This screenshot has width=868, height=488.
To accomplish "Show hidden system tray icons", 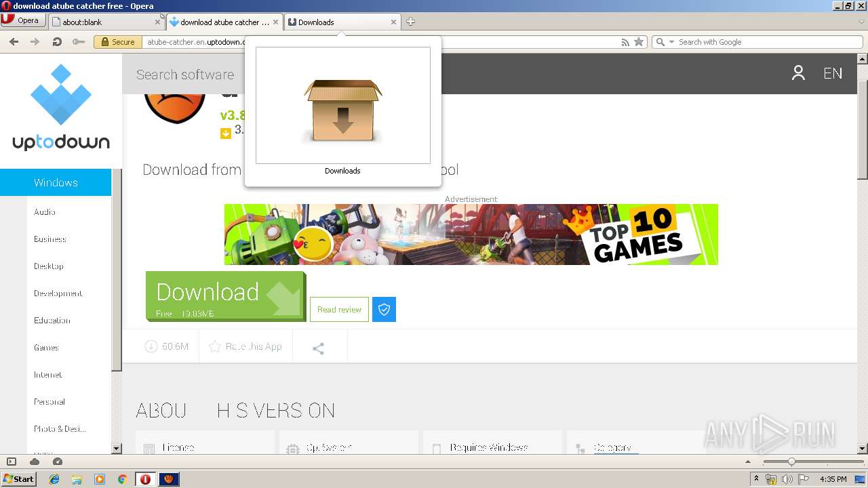I will tap(756, 479).
